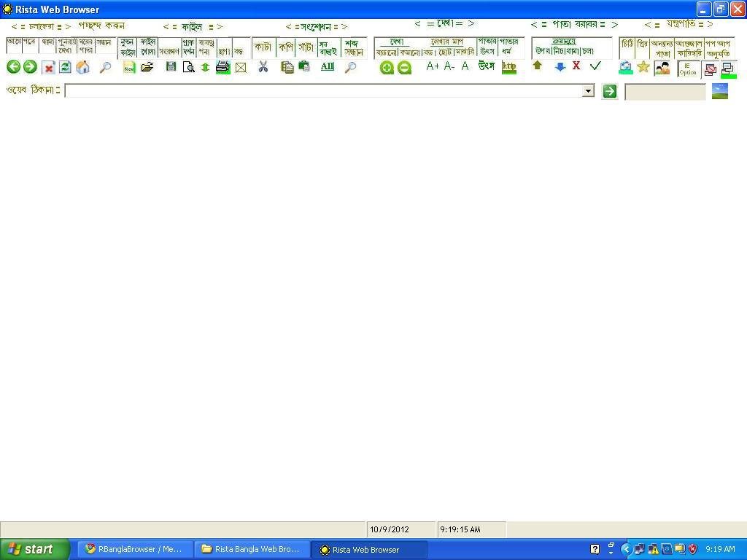Viewport: 747px width, 560px height.
Task: Open the web address history dropdown
Action: coord(589,90)
